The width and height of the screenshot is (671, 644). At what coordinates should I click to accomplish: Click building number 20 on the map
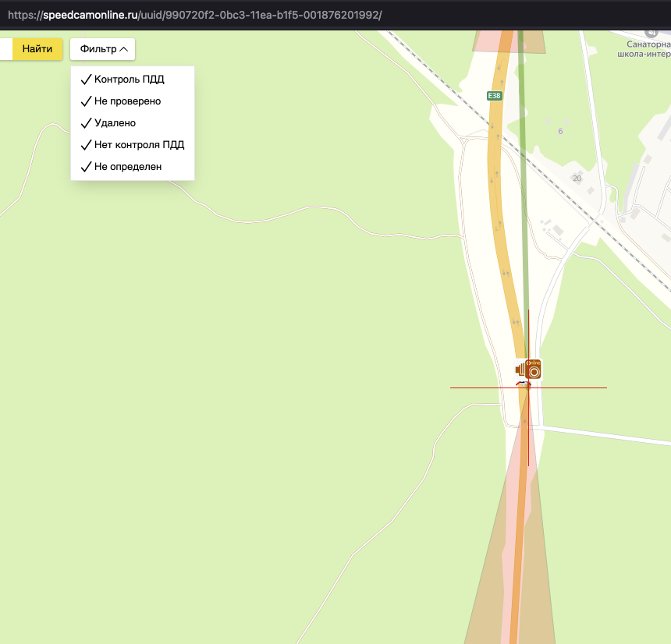click(577, 179)
